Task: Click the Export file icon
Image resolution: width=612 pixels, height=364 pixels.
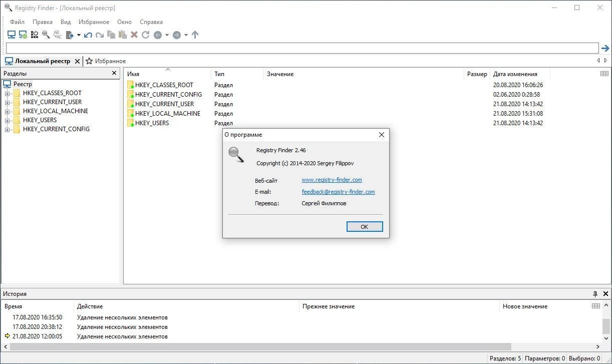Action: point(70,35)
